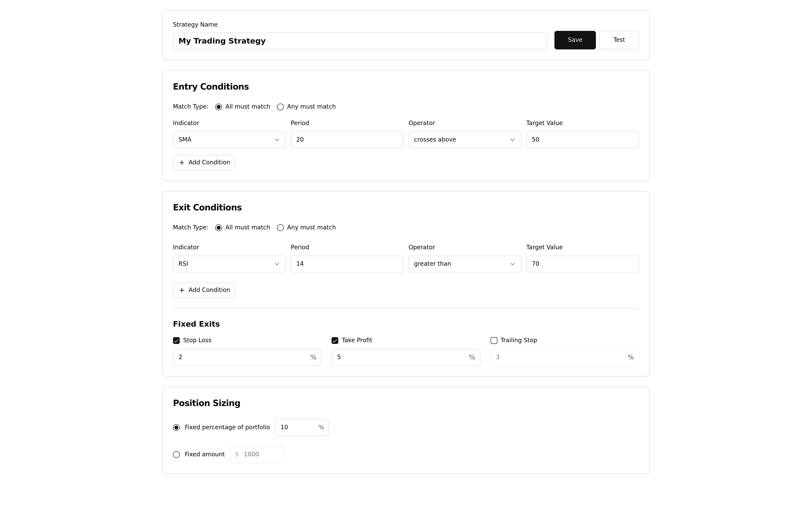
Task: Expand the 'crosses above' operator dropdown
Action: tap(464, 140)
